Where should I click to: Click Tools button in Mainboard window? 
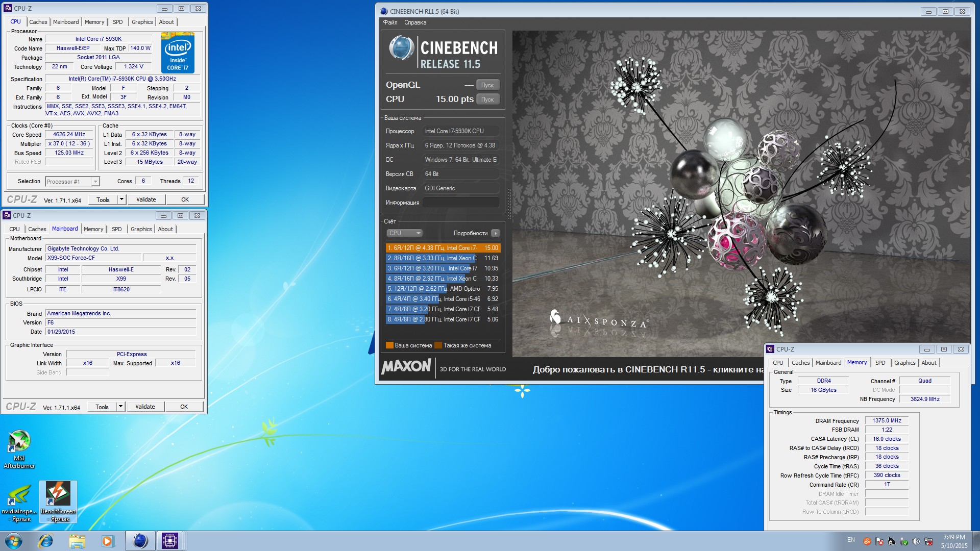102,407
